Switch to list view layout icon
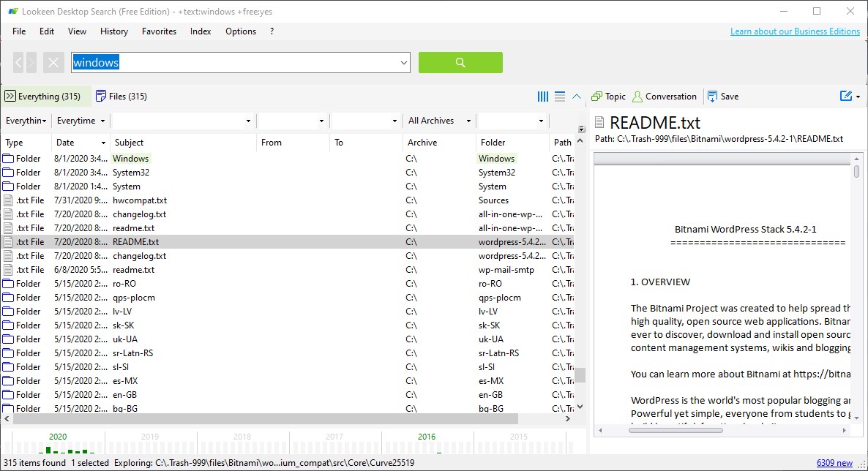 tap(560, 97)
